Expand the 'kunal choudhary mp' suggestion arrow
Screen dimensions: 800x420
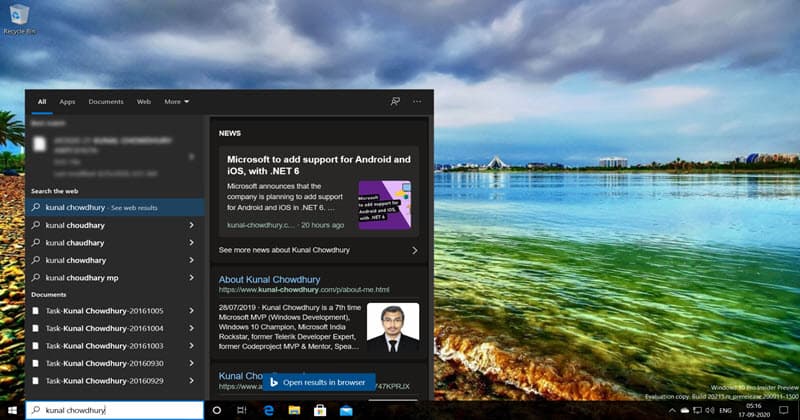click(191, 278)
